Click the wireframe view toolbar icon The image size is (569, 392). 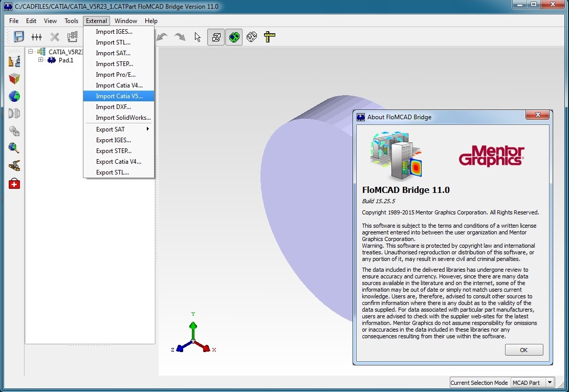251,37
